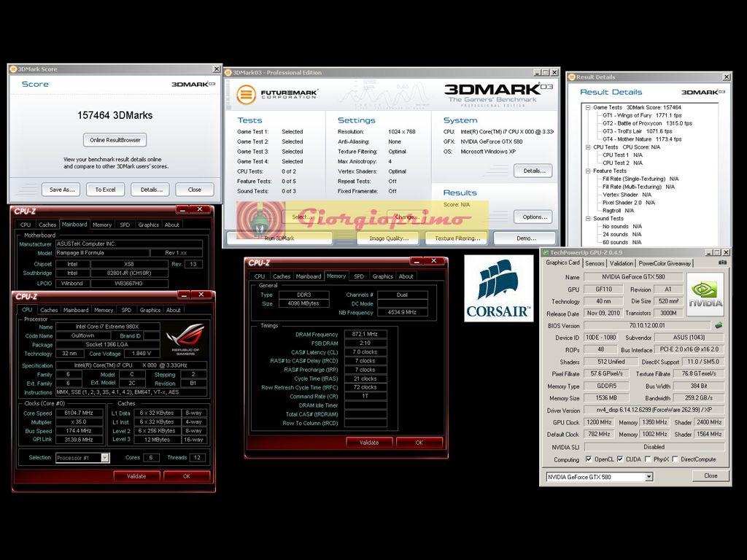
Task: Open the Processor #1 selection dropdown
Action: [105, 458]
